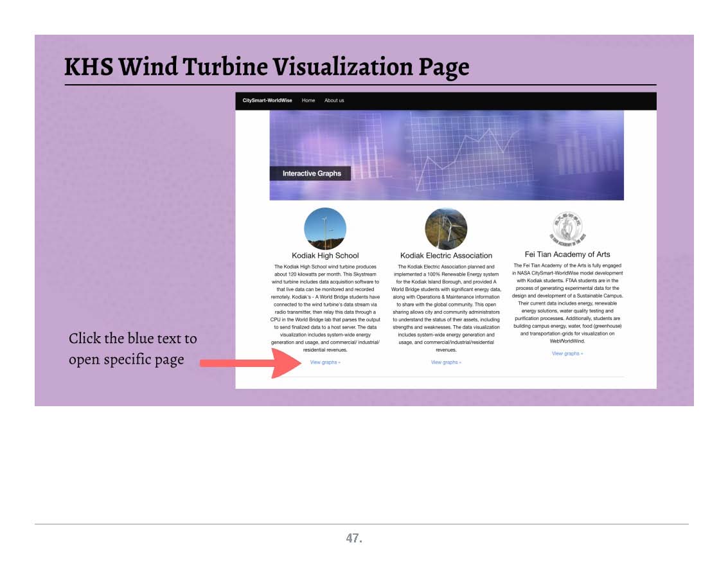Click the Fei Tian Academy logo
Viewport: 728px width, 563px height.
[568, 228]
